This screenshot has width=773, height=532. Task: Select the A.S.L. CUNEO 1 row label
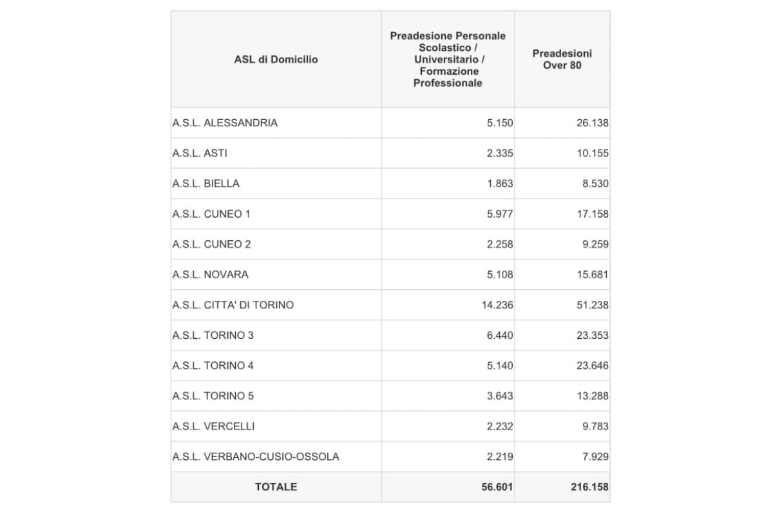pyautogui.click(x=211, y=214)
